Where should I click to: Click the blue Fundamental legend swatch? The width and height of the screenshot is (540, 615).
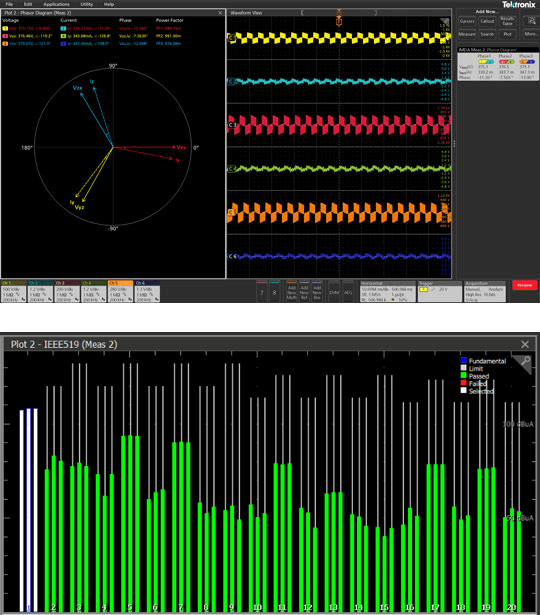pos(464,360)
